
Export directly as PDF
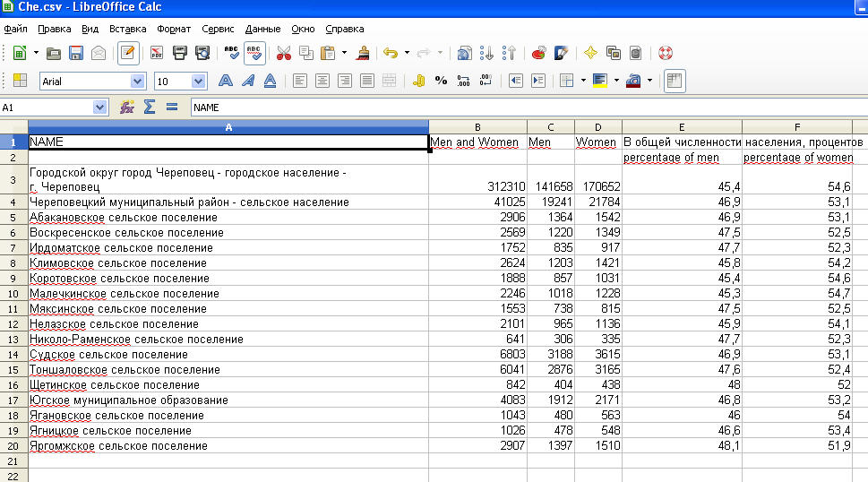coord(158,53)
